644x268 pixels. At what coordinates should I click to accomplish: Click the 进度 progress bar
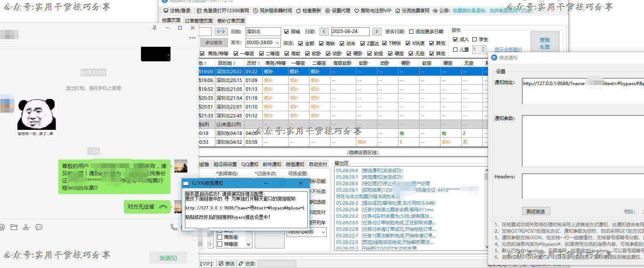point(277,263)
